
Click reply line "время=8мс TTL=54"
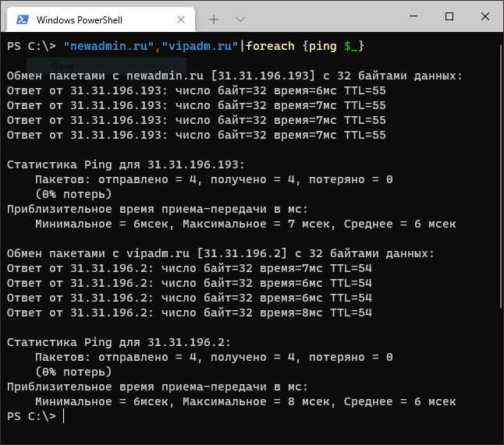coord(316,313)
